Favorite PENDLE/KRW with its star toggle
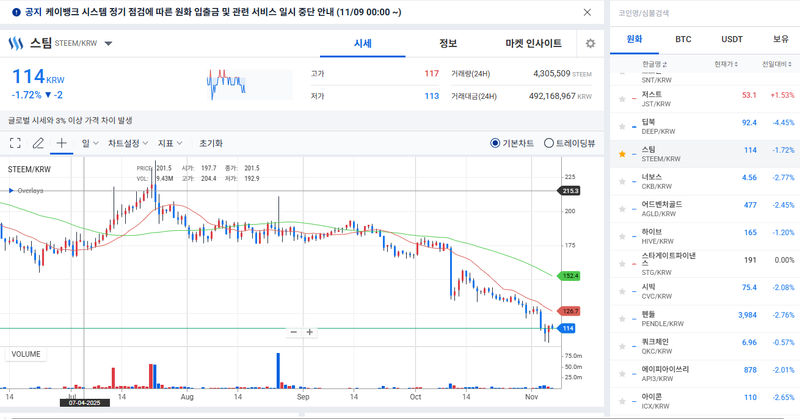The width and height of the screenshot is (800, 419). (622, 320)
